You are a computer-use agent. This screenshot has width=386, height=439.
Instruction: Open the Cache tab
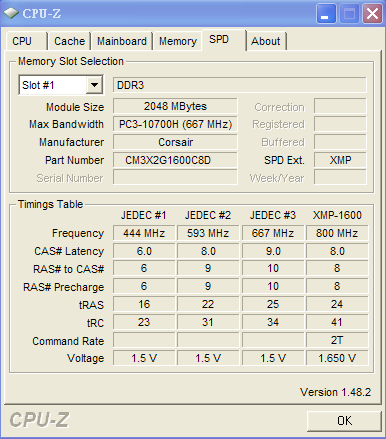point(69,41)
